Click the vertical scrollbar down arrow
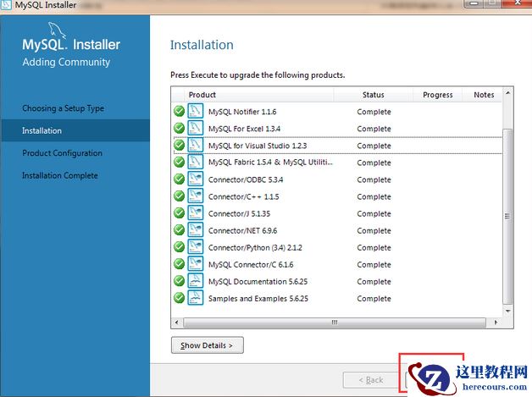The width and height of the screenshot is (532, 397). tap(508, 311)
